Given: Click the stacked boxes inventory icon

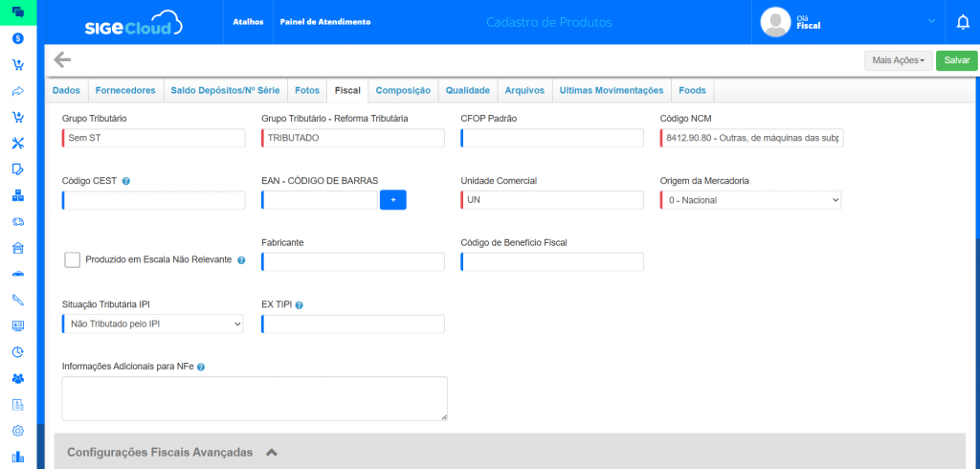Looking at the screenshot, I should 17,196.
